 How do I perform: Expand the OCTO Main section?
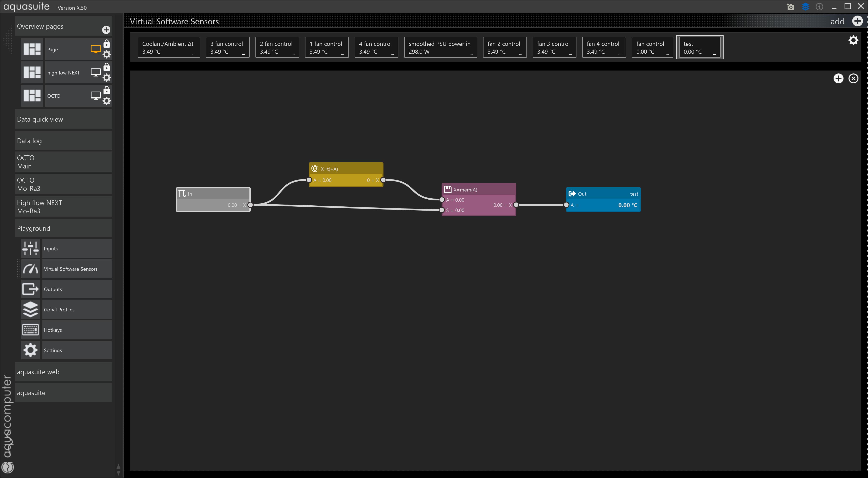click(x=63, y=162)
